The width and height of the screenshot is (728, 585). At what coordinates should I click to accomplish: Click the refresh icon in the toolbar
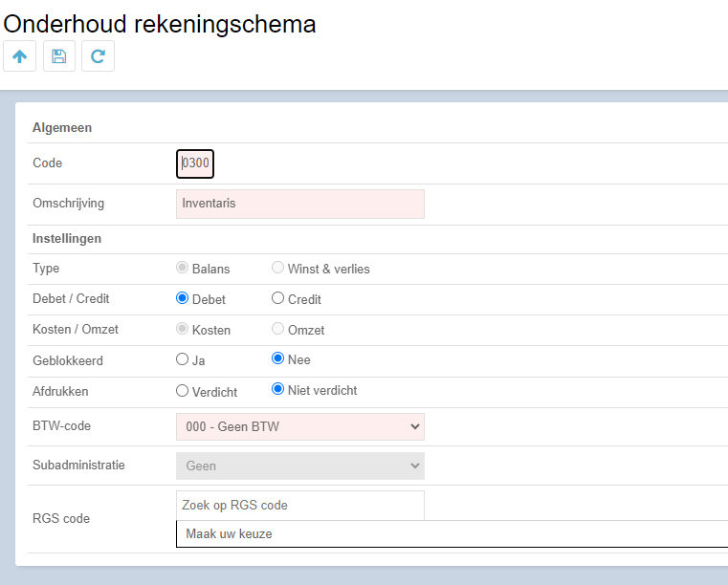point(98,56)
